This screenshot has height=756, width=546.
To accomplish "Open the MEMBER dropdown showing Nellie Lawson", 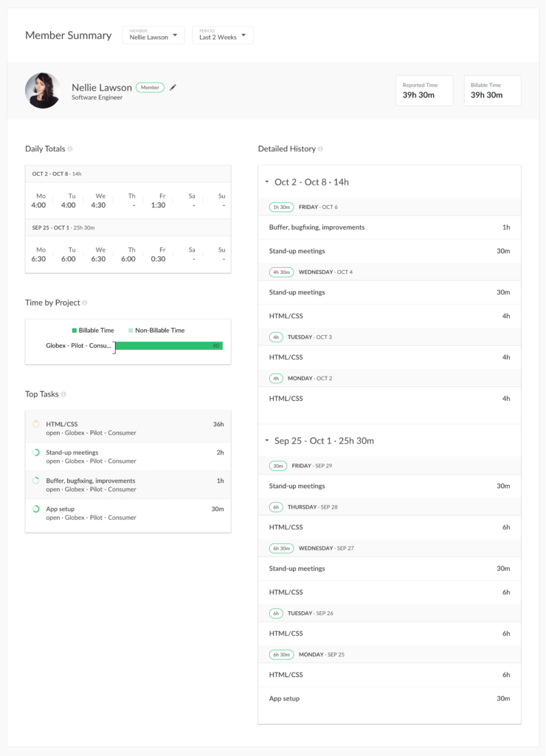I will click(x=153, y=35).
